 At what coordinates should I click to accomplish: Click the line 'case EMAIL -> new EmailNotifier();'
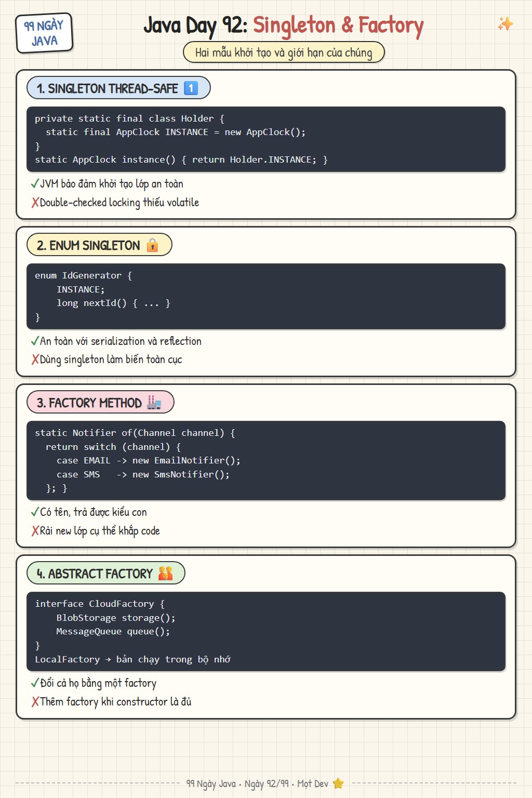pos(149,460)
